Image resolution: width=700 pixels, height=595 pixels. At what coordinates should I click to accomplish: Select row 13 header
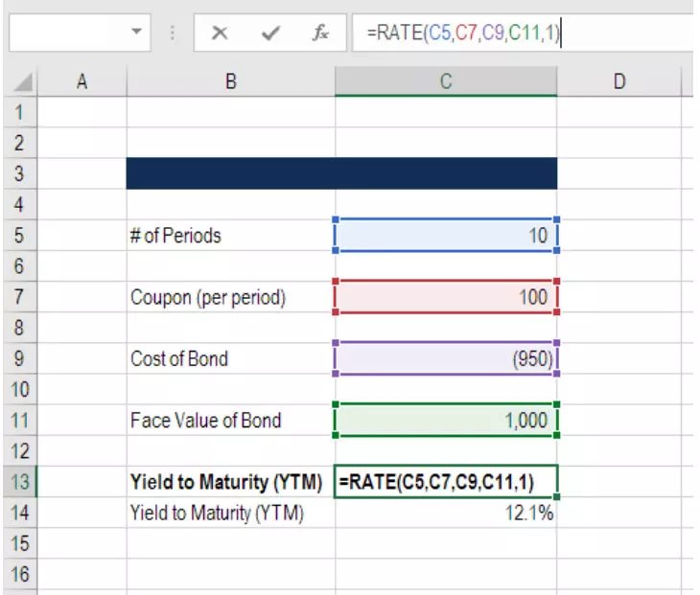click(x=19, y=482)
